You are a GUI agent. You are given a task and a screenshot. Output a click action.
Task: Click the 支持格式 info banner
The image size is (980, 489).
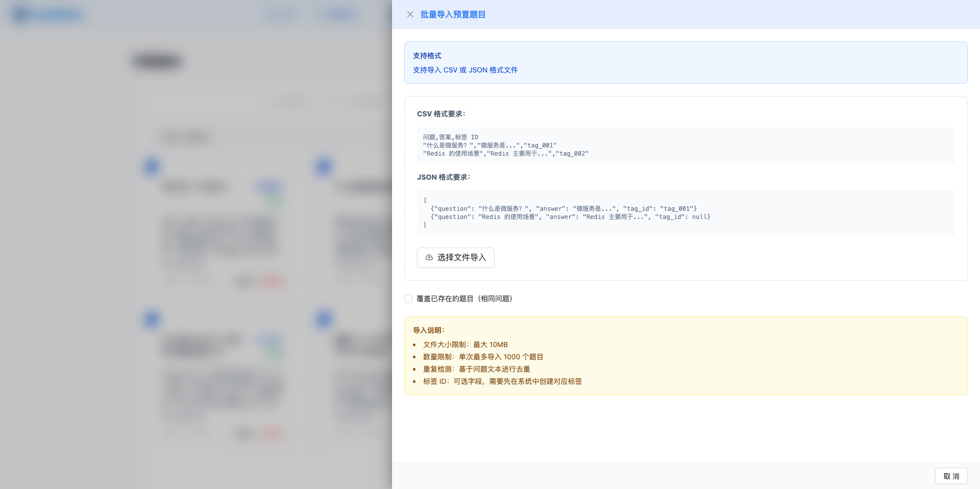coord(685,62)
